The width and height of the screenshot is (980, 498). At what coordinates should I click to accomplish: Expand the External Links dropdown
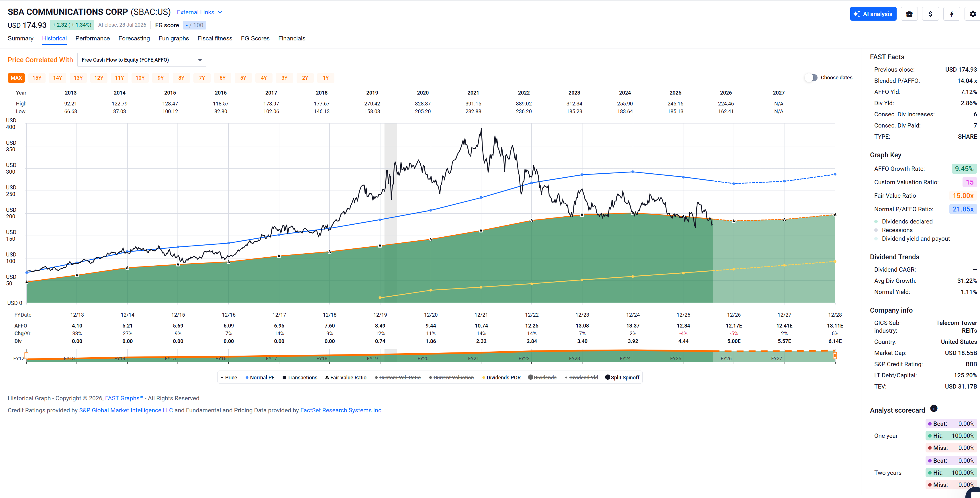tap(199, 12)
